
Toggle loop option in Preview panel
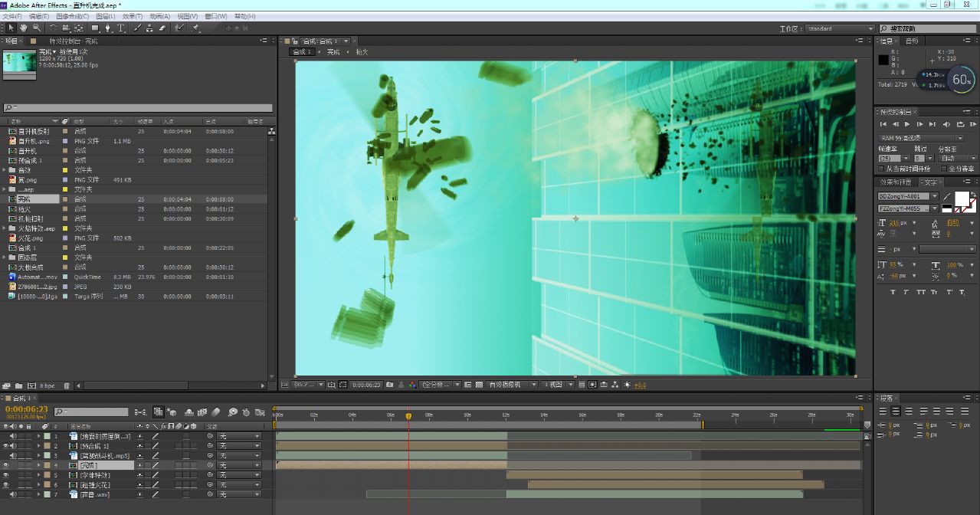pos(960,124)
